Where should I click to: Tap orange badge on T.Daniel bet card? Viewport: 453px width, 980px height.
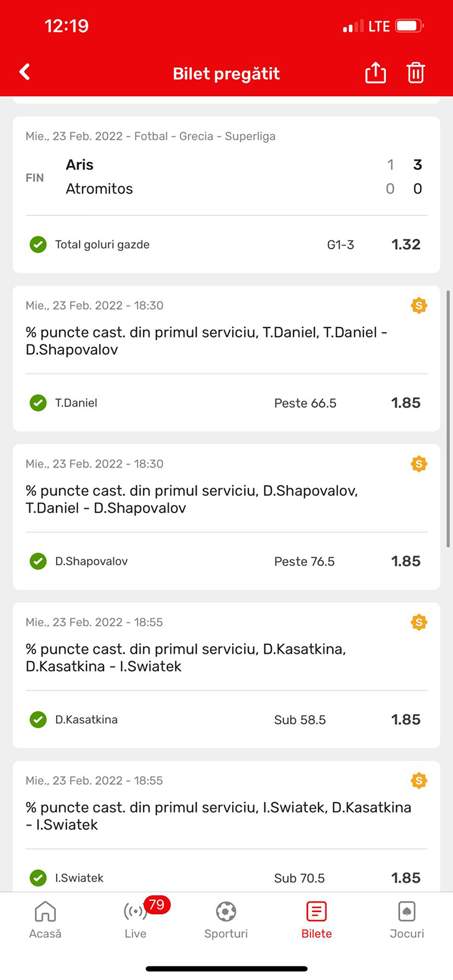coord(419,306)
